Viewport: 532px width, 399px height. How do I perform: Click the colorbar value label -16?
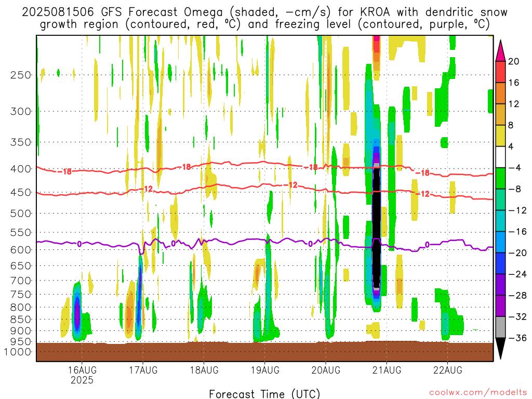[517, 232]
